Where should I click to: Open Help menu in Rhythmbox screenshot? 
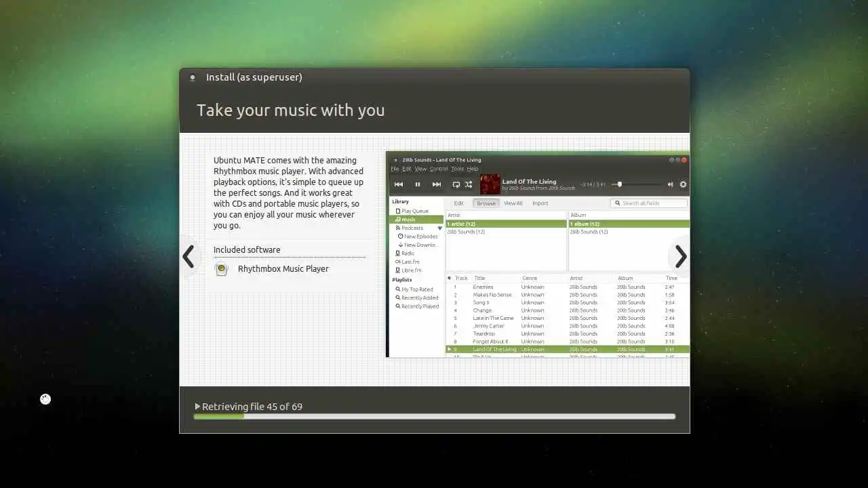click(x=473, y=169)
